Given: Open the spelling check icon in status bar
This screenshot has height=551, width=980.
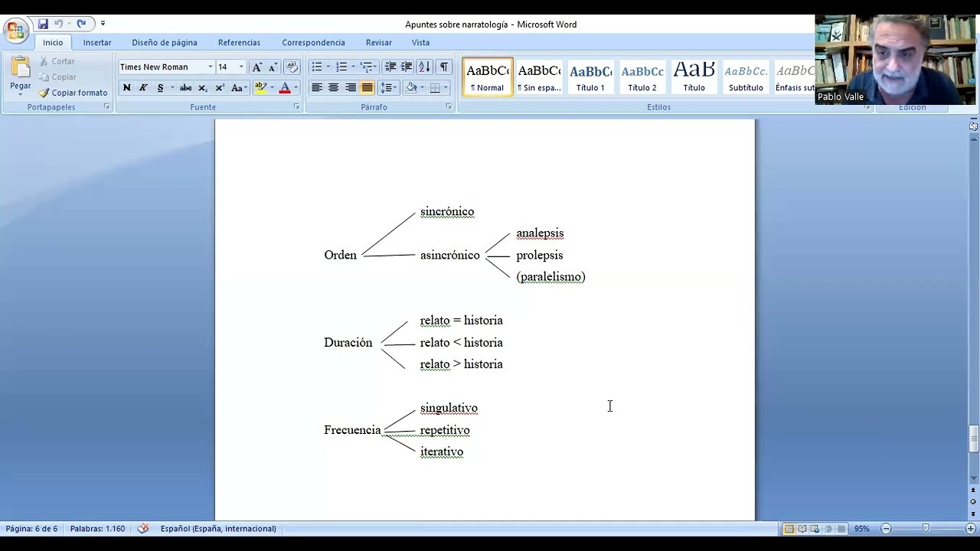Looking at the screenshot, I should tap(143, 528).
